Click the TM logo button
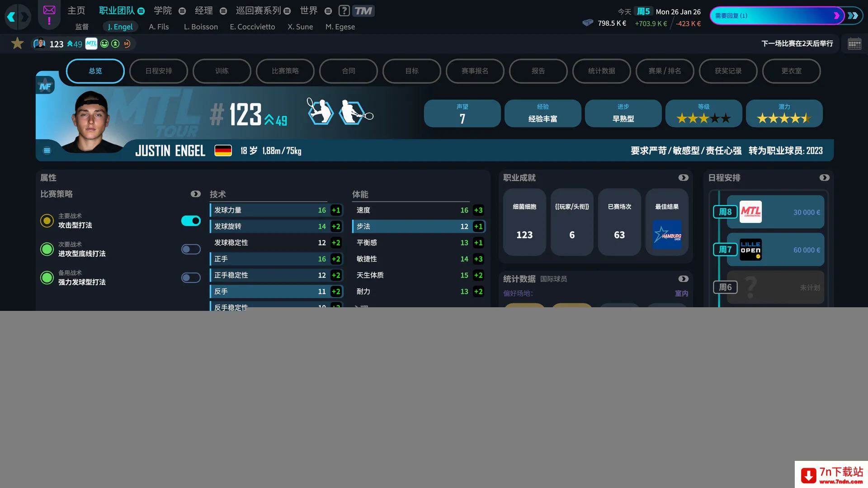This screenshot has height=488, width=868. click(x=363, y=10)
